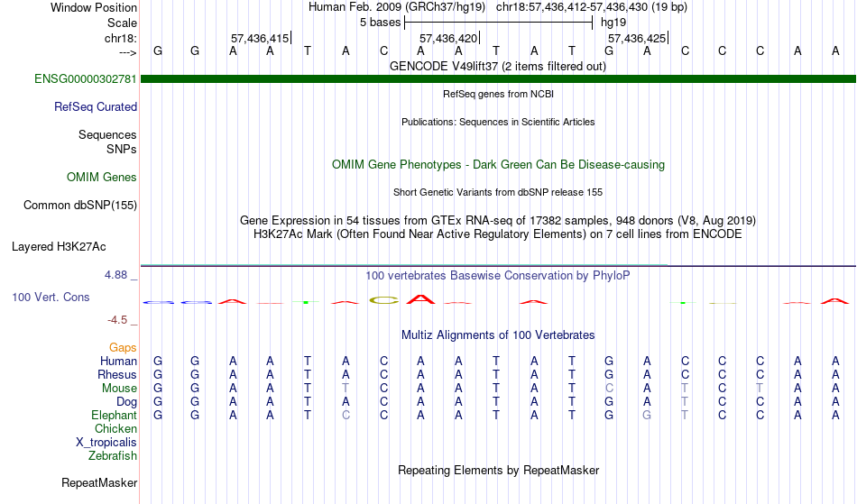This screenshot has width=857, height=504.
Task: Click the Publications: Sequences in Scientific Articles title
Action: tap(498, 122)
